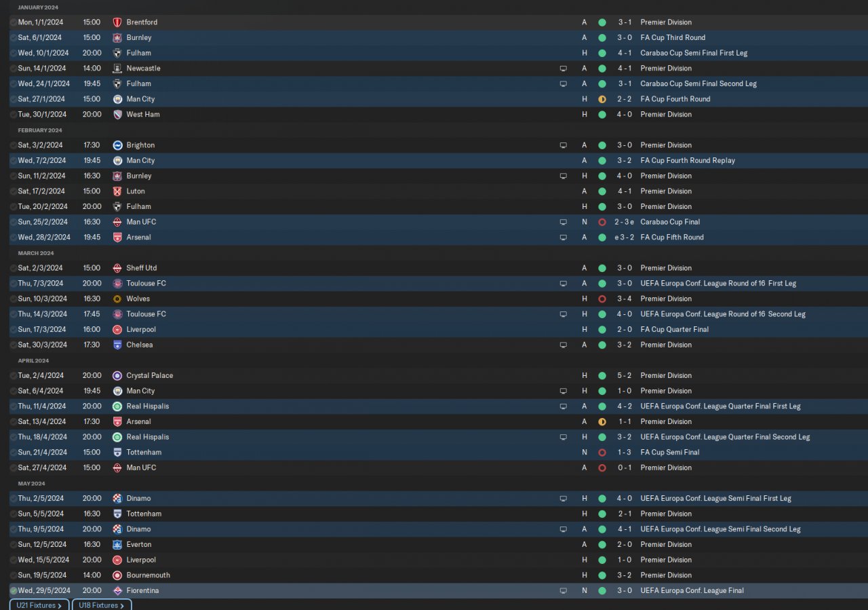
Task: Click the TV icon on the Carabao Cup Final row
Action: click(x=563, y=222)
